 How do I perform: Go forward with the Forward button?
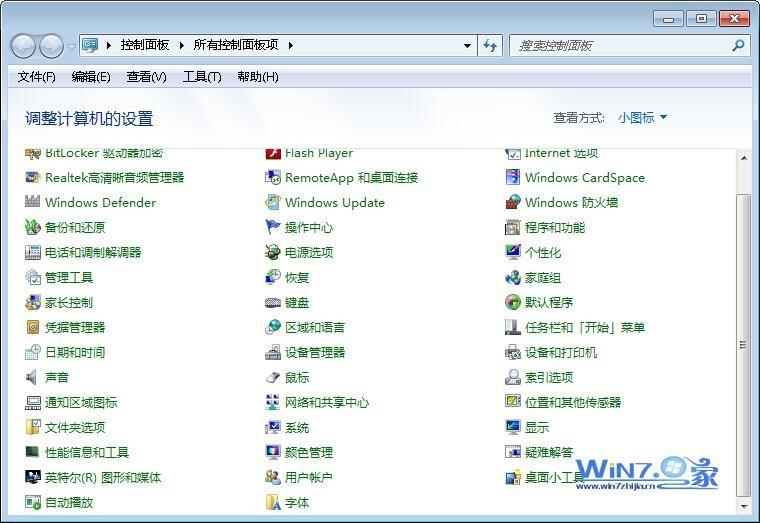(x=51, y=46)
